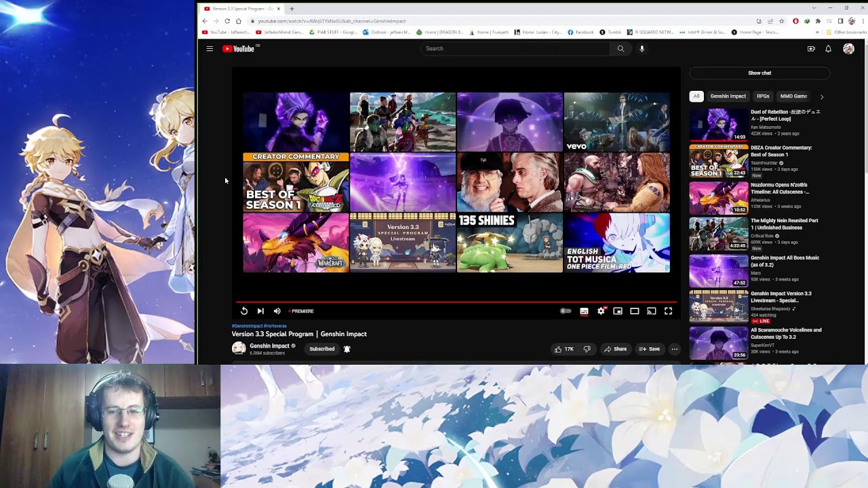Open the Create video camera icon
This screenshot has height=488, width=868.
811,49
